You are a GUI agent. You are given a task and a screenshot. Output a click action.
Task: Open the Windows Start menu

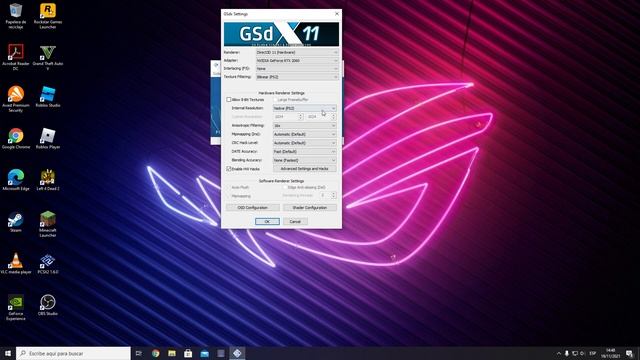(8, 353)
